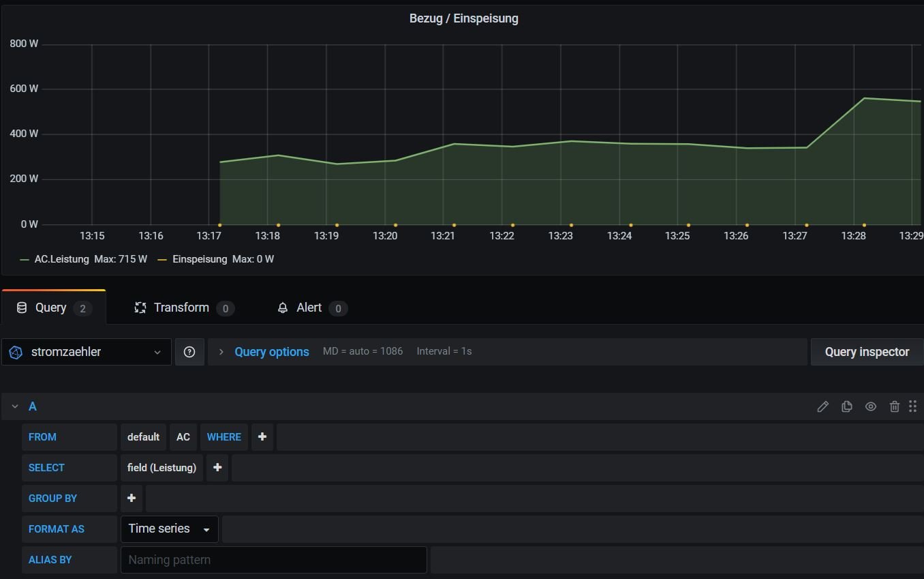
Task: Duplicate query A with the copy icon
Action: tap(846, 406)
